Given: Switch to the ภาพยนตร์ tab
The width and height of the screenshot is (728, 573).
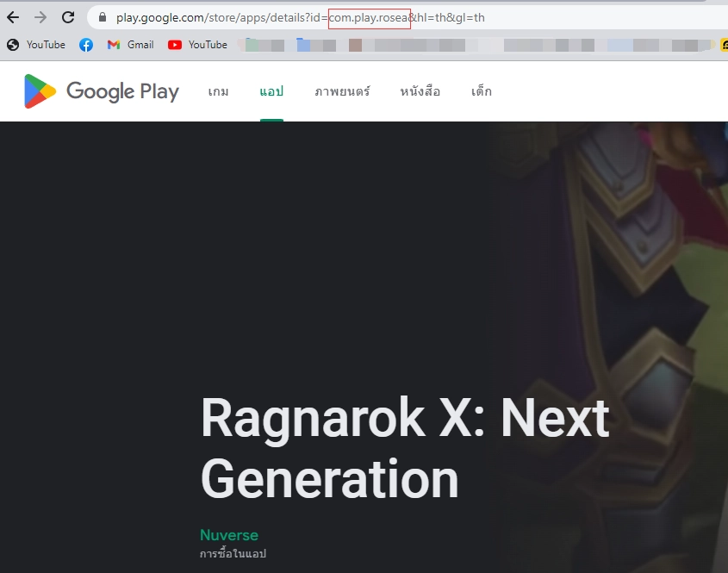Looking at the screenshot, I should pyautogui.click(x=342, y=91).
